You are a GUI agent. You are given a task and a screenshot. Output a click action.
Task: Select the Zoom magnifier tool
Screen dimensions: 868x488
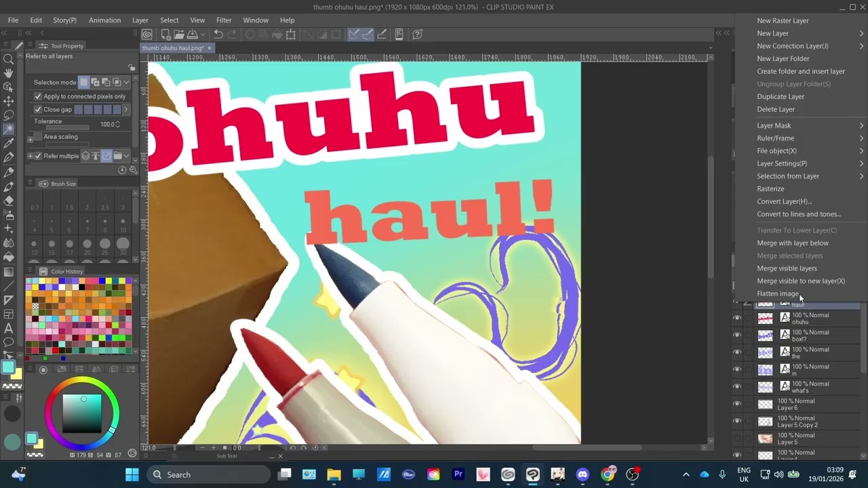point(9,59)
